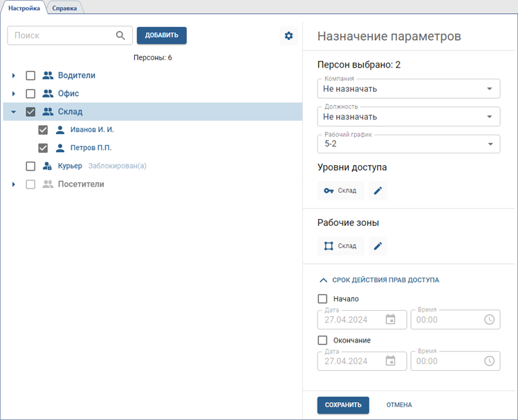
Task: Select the Настройка tab
Action: (24, 8)
